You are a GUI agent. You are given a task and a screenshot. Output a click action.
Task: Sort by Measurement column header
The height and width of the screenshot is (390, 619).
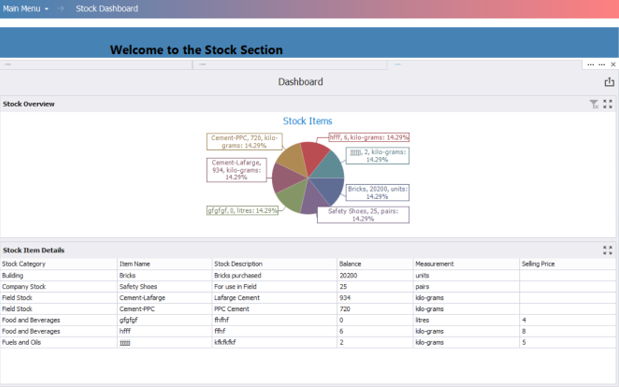(x=466, y=264)
